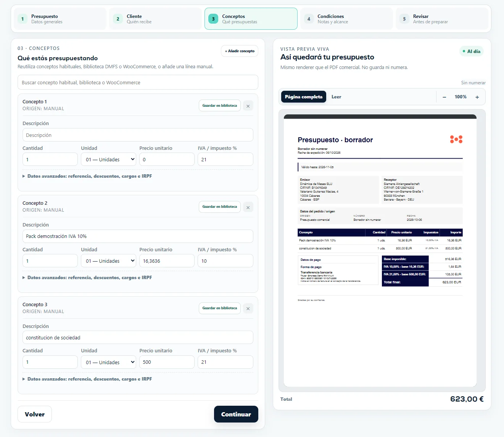
Task: Switch preview to Página completa
Action: click(304, 97)
